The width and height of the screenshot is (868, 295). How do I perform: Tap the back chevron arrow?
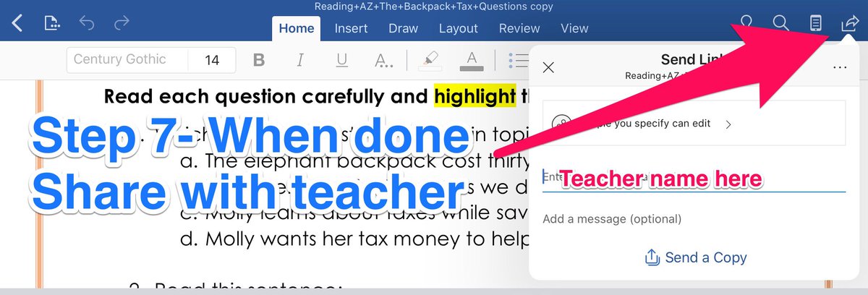(x=17, y=24)
